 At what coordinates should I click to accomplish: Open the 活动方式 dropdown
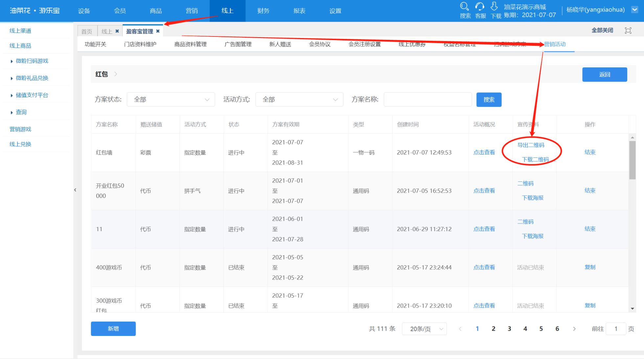point(299,99)
